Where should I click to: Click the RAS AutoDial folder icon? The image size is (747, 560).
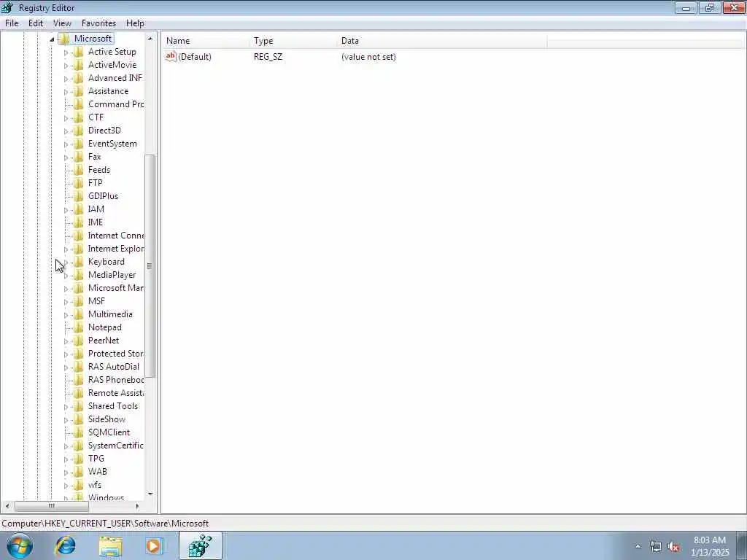click(x=79, y=367)
